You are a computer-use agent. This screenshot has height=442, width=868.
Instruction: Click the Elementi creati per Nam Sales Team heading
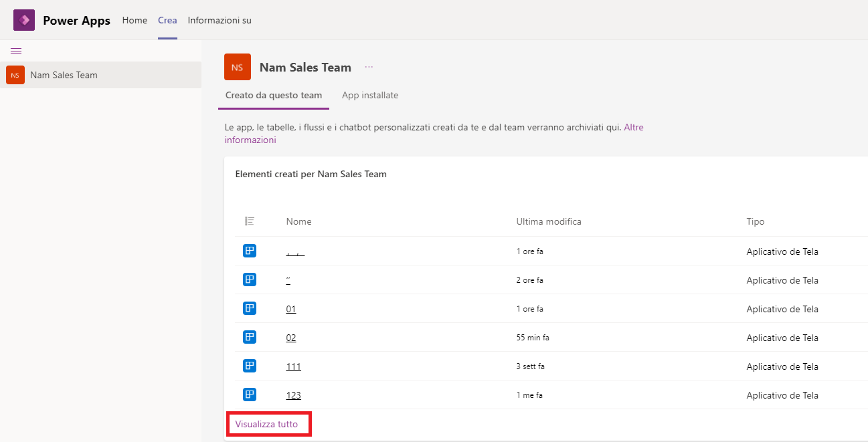311,174
